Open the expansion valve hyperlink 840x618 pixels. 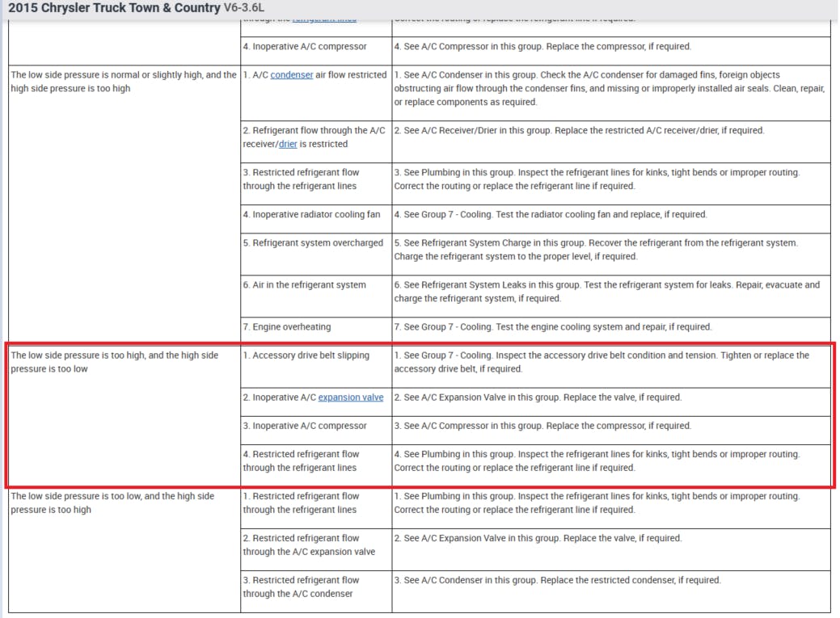(x=350, y=397)
